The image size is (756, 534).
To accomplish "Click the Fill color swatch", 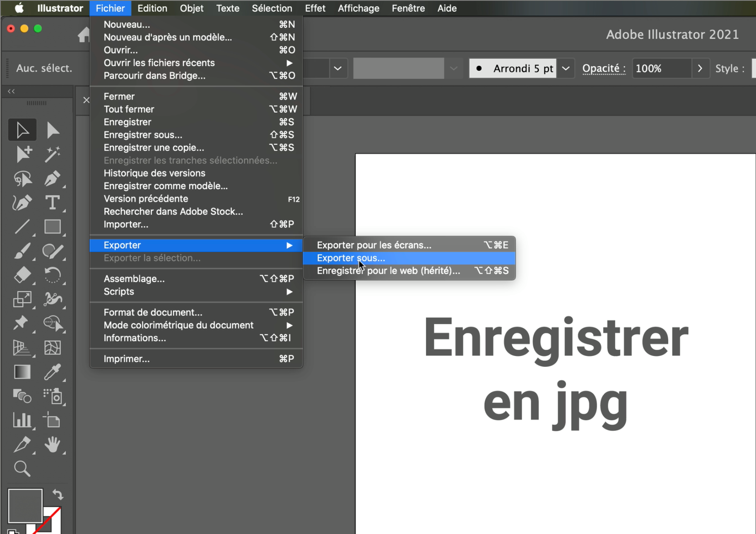I will pyautogui.click(x=25, y=505).
